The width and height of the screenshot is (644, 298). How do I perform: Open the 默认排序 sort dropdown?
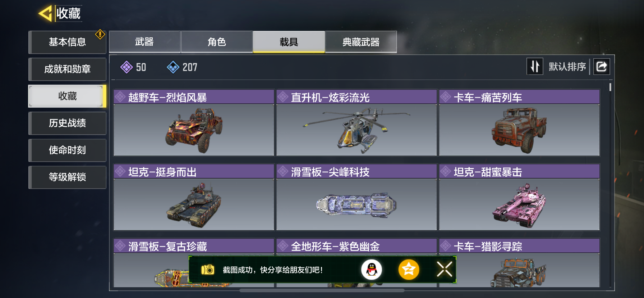[567, 67]
